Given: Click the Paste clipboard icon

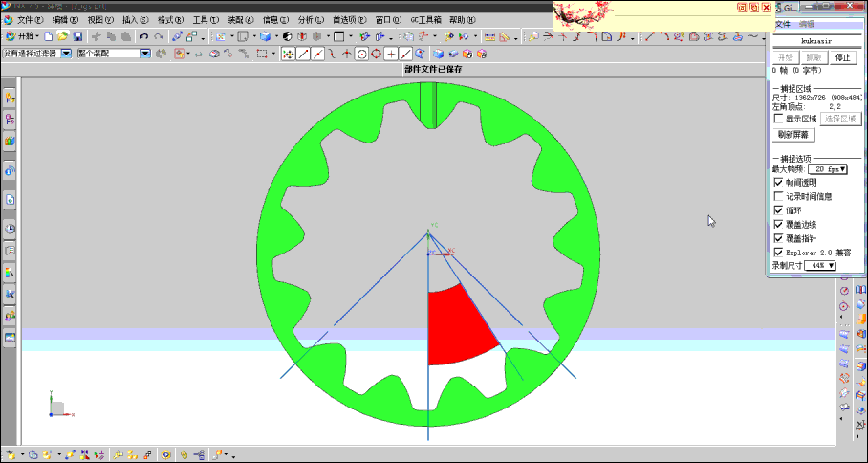Looking at the screenshot, I should tap(127, 36).
